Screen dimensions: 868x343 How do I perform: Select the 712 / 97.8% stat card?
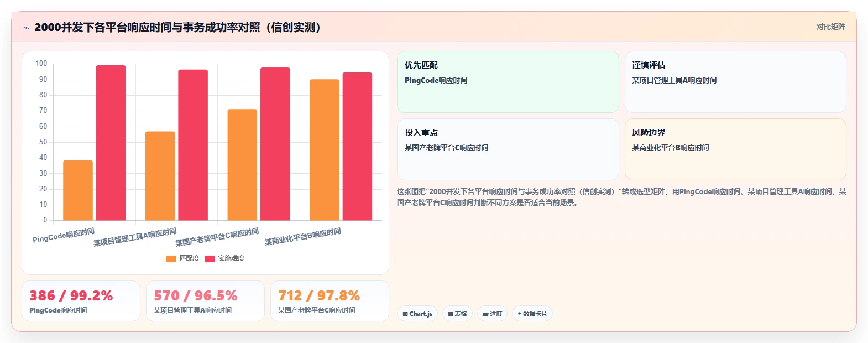[330, 301]
